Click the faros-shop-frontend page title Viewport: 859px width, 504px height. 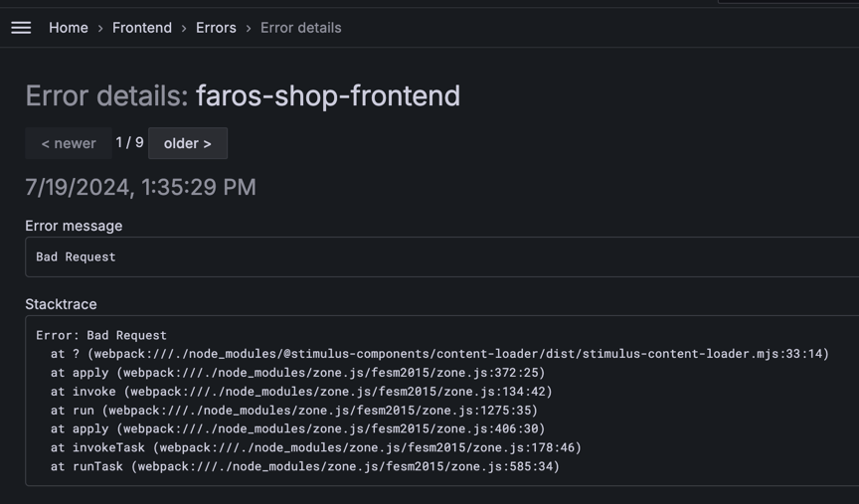point(327,95)
